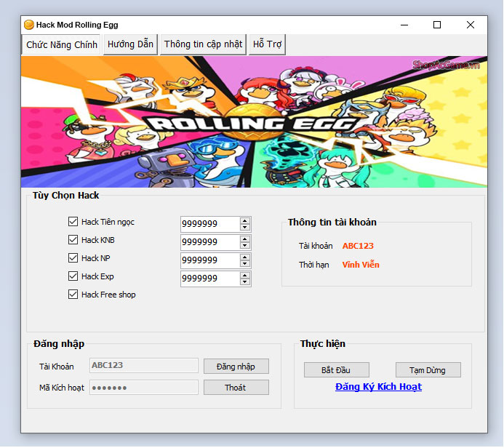Click the Thoát button
This screenshot has width=504, height=448.
point(236,388)
